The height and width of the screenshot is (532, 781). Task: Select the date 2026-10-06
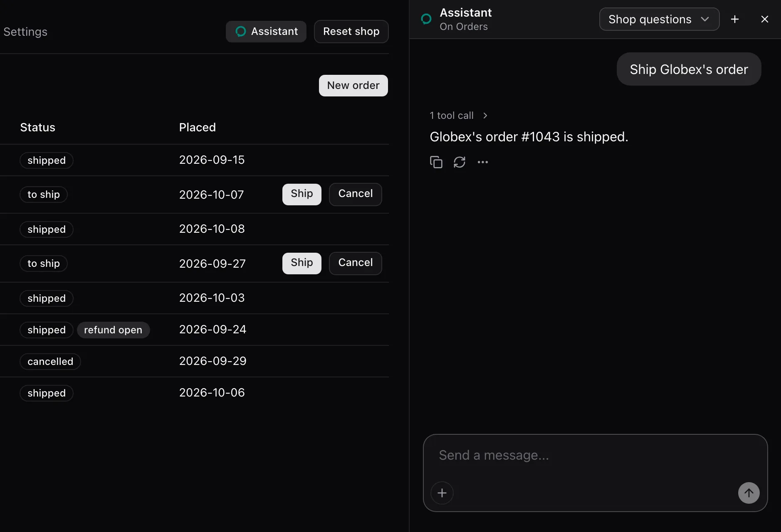tap(212, 393)
